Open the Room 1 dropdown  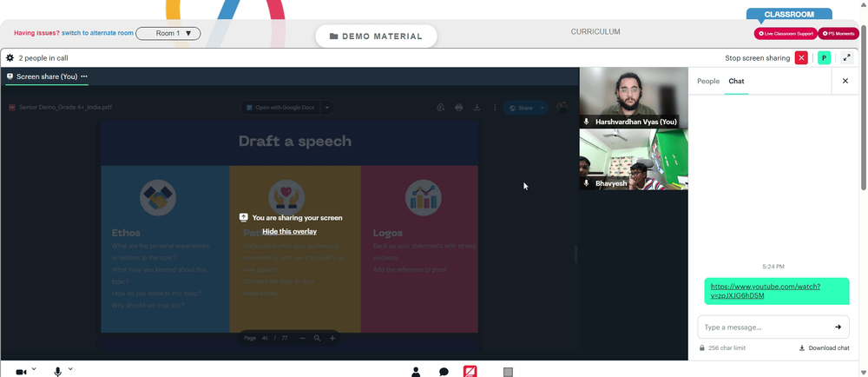(x=168, y=33)
